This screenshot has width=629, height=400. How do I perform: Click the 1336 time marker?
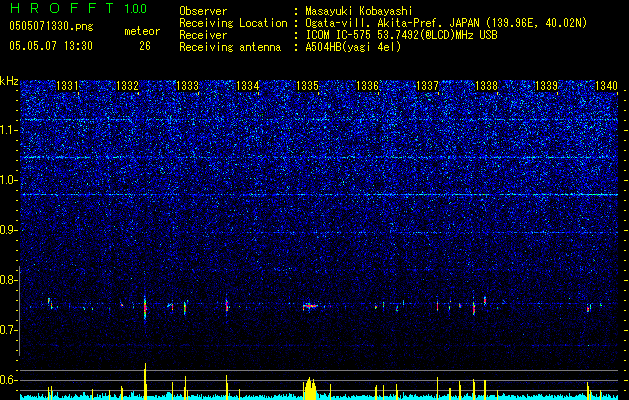point(367,85)
